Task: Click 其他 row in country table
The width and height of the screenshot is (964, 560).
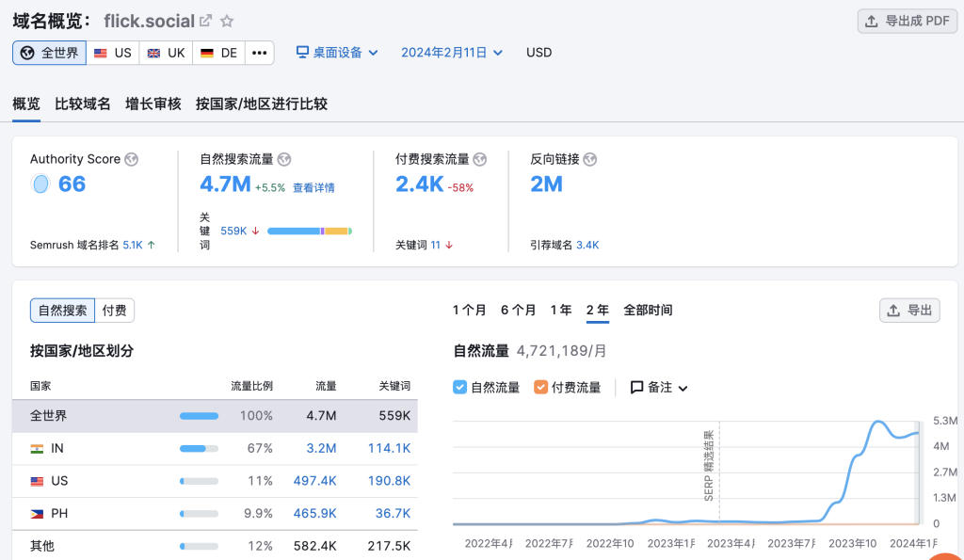Action: pos(215,546)
